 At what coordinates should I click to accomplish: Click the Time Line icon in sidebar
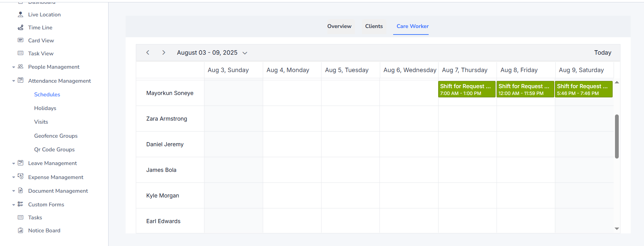tap(20, 27)
